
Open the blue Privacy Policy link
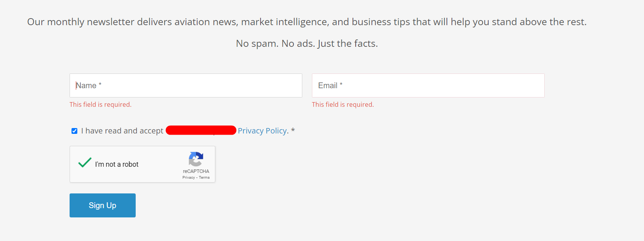coord(262,131)
